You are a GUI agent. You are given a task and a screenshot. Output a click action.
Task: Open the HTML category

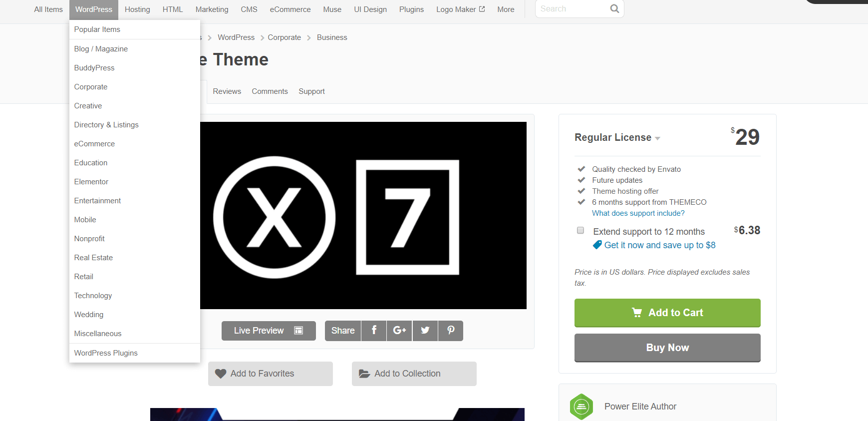click(x=173, y=9)
